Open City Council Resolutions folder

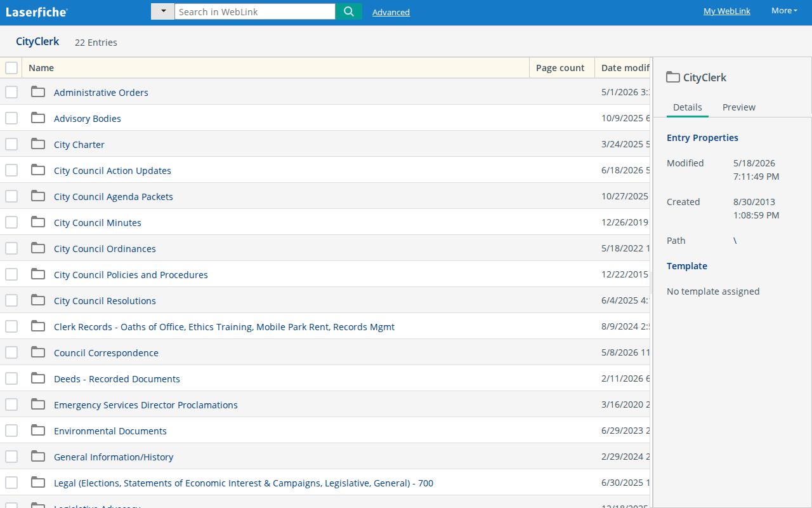tap(105, 301)
